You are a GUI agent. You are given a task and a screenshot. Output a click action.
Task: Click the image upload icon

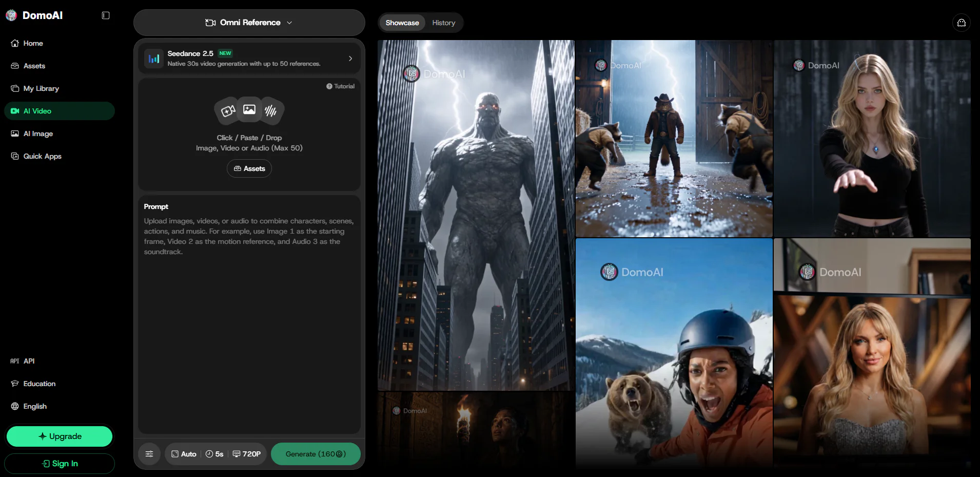tap(249, 109)
